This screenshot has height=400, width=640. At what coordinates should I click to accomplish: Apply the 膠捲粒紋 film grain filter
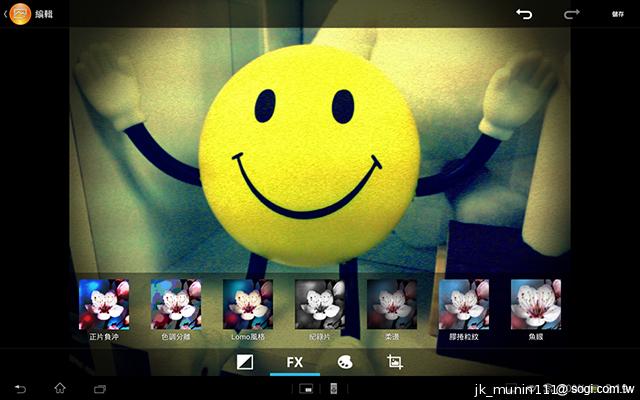[x=464, y=304]
